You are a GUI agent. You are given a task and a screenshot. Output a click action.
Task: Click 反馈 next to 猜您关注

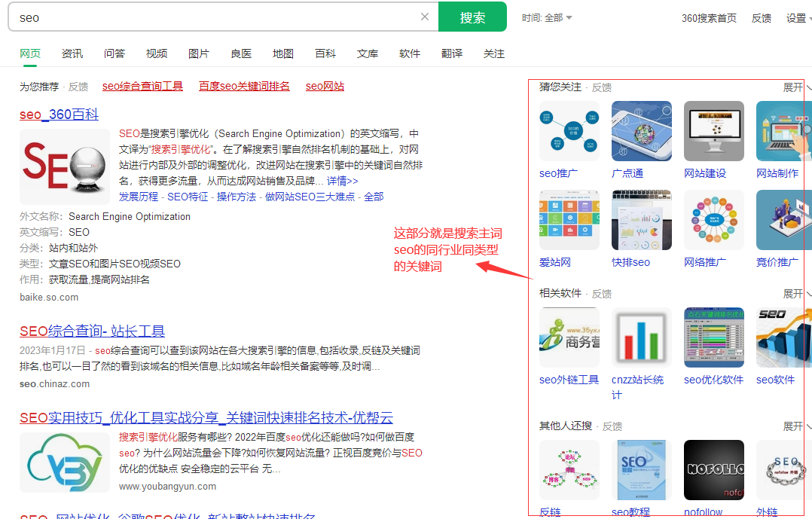click(x=601, y=87)
